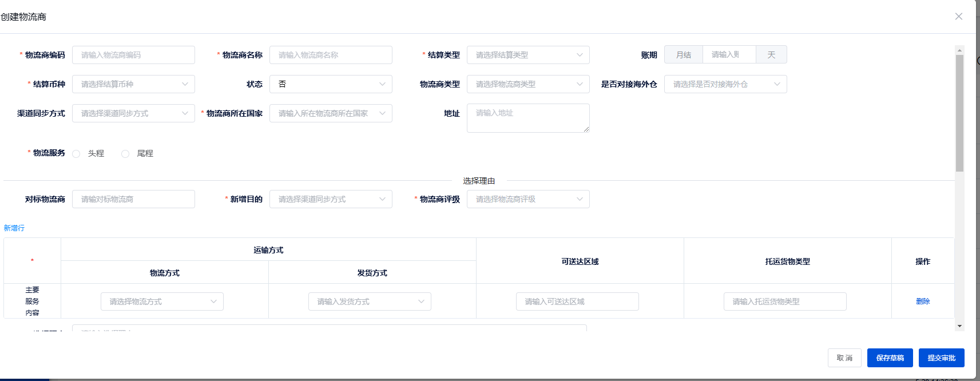Image resolution: width=980 pixels, height=381 pixels.
Task: Click the 可送达区域 column header
Action: pos(580,261)
